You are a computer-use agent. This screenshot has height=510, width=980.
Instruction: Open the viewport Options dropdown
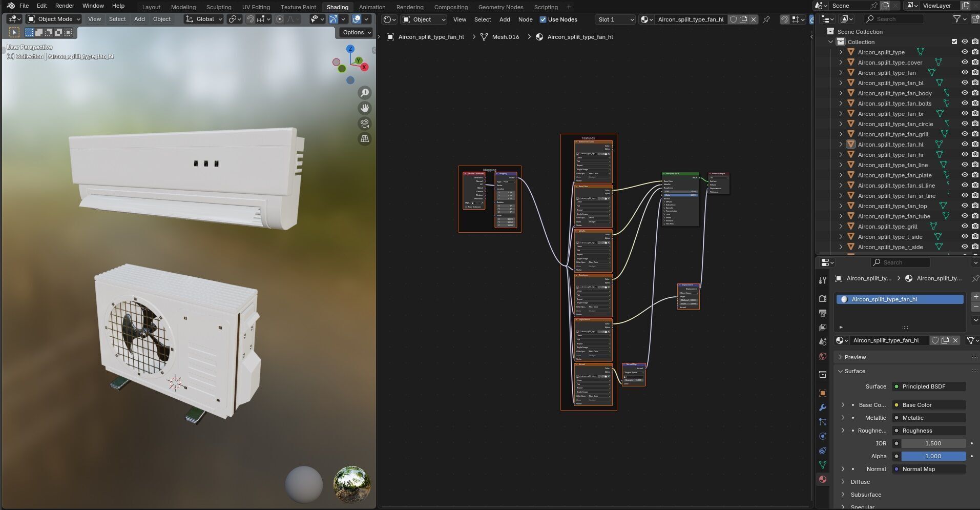(357, 32)
